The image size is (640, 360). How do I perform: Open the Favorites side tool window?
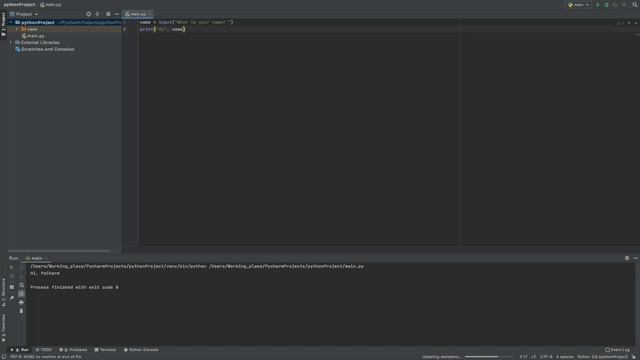coord(4,327)
